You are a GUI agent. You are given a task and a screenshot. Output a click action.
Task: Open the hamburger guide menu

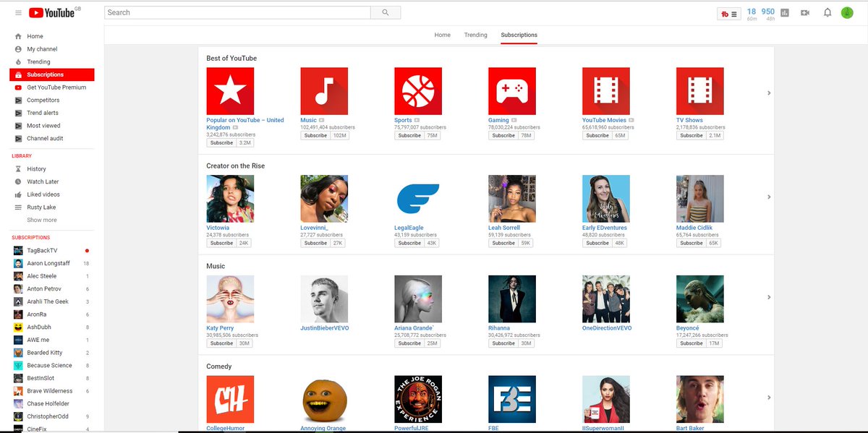pyautogui.click(x=18, y=13)
